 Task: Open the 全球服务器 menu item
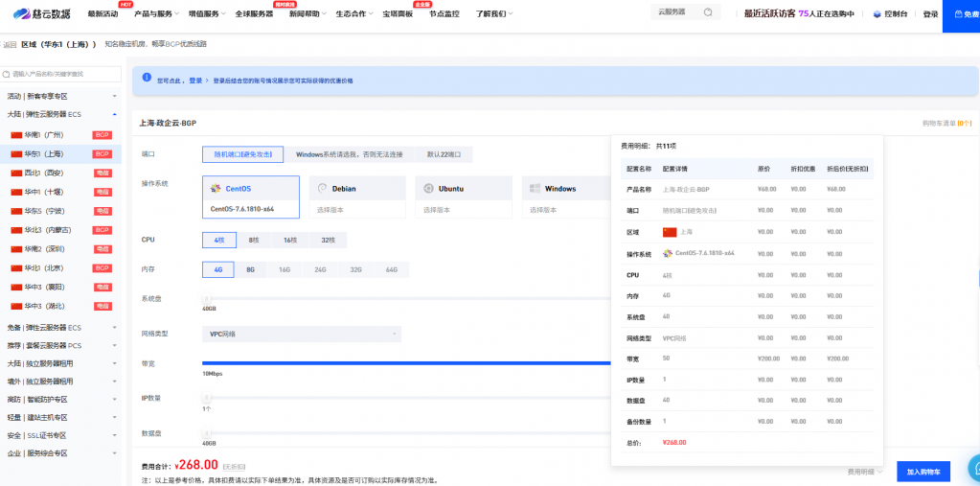(x=254, y=14)
